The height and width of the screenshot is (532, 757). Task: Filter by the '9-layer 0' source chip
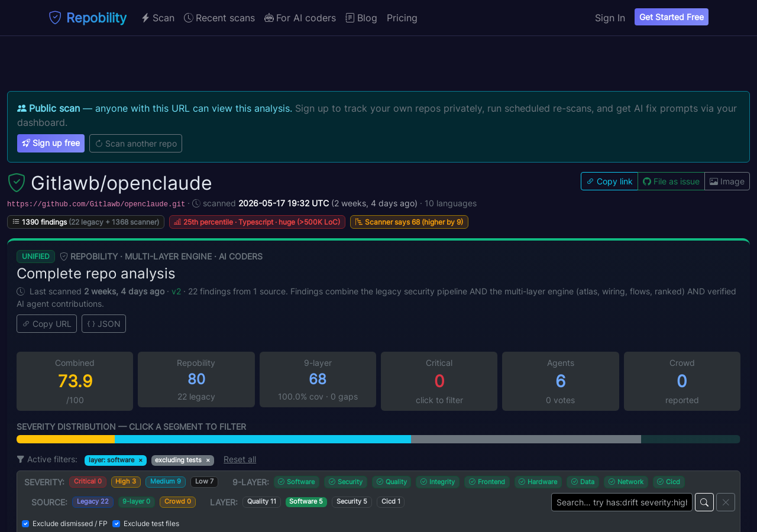pos(137,502)
